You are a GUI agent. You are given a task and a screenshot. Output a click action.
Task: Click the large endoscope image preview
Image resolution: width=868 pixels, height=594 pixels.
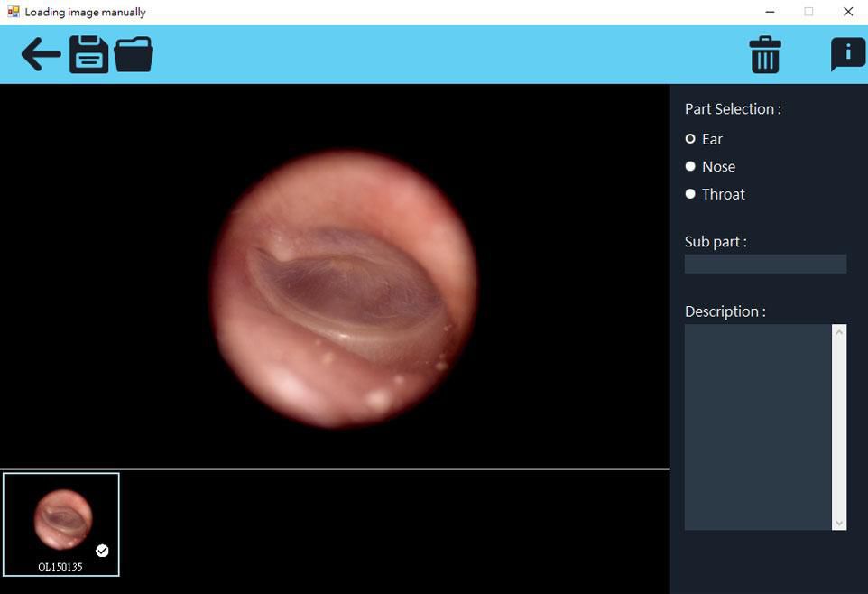[x=343, y=287]
